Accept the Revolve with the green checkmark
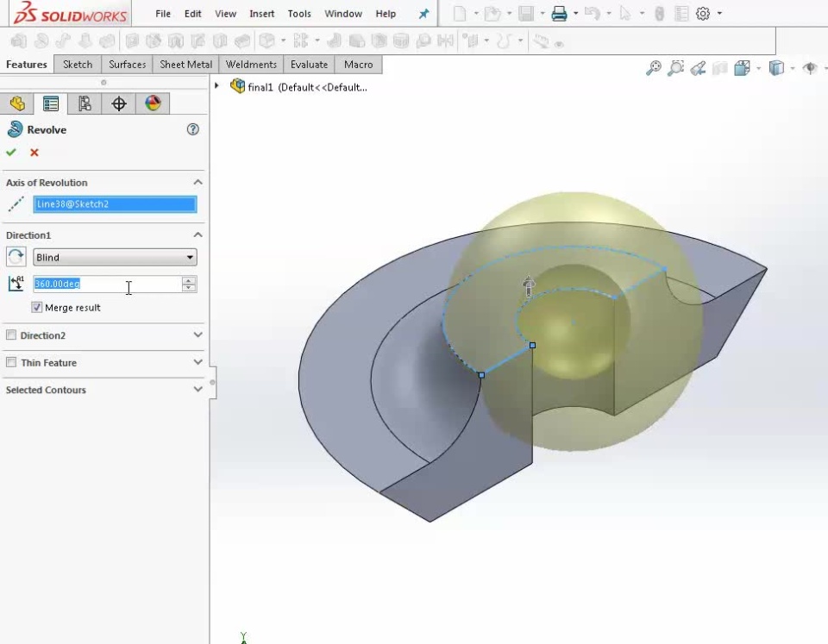 tap(11, 153)
